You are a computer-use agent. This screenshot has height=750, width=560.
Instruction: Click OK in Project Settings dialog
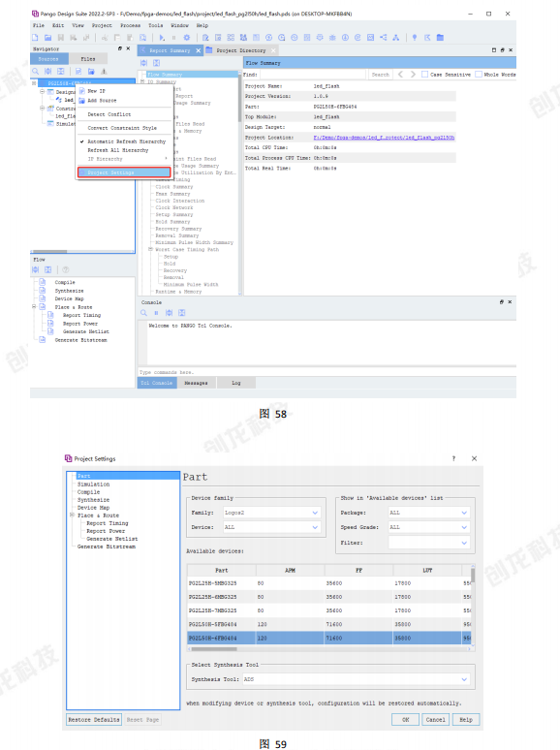click(x=405, y=720)
